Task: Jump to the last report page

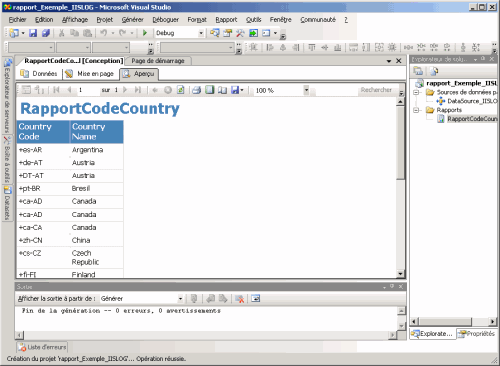Action: coord(138,90)
